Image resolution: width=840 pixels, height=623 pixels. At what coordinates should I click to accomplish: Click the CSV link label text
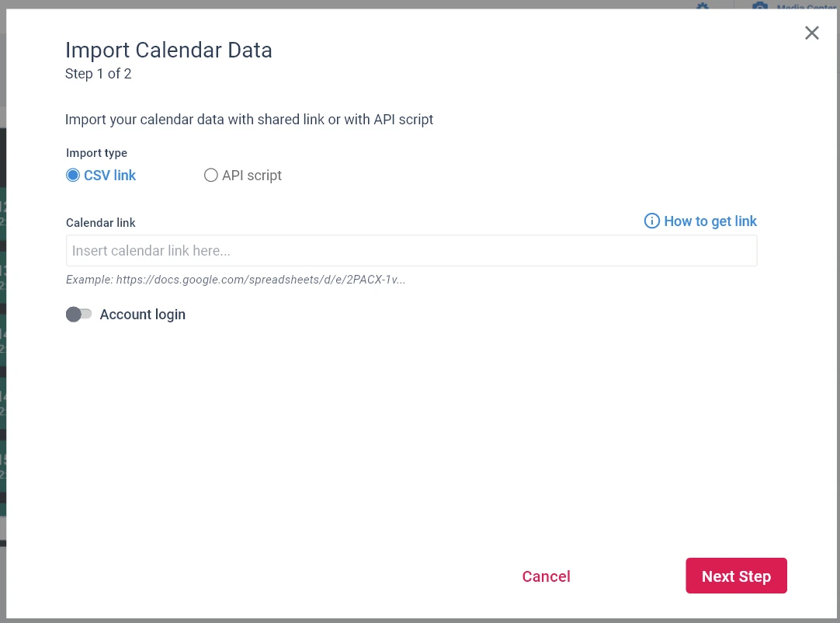[109, 175]
